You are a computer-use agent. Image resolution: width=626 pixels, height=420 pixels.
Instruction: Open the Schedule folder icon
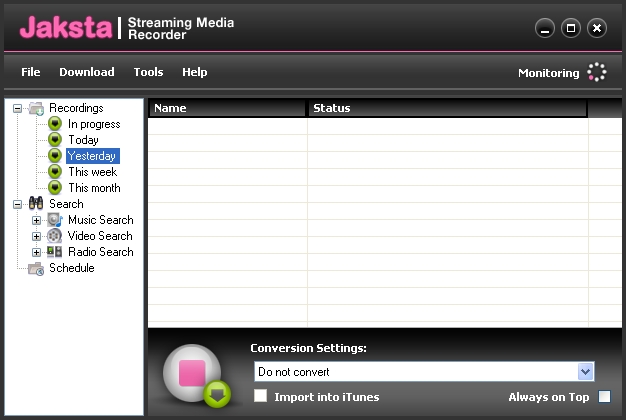point(36,268)
